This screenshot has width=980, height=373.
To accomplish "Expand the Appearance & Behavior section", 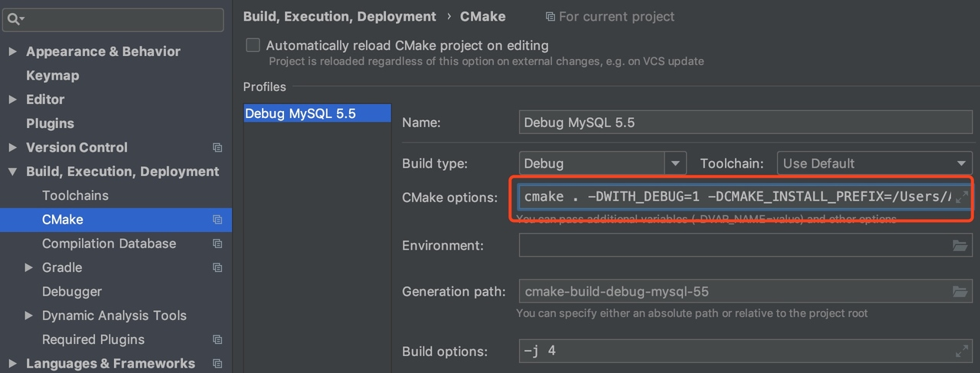I will click(x=12, y=51).
